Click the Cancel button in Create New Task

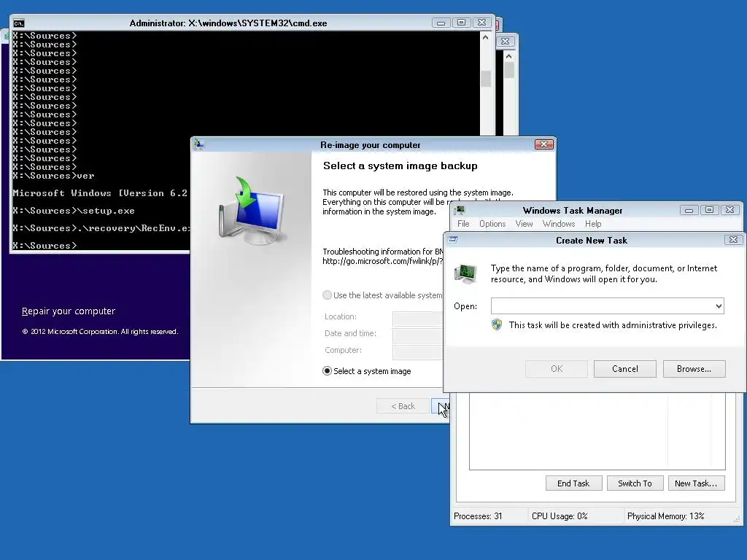tap(624, 368)
